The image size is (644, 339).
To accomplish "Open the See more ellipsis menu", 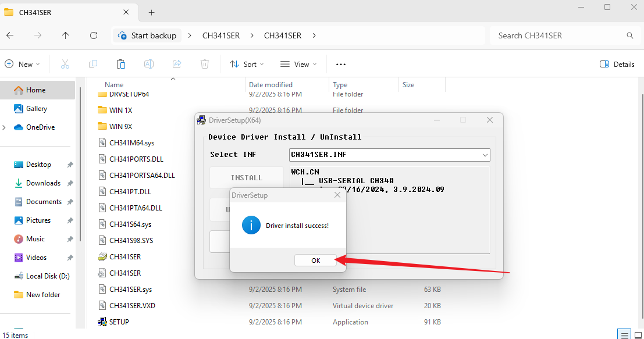I will 340,64.
